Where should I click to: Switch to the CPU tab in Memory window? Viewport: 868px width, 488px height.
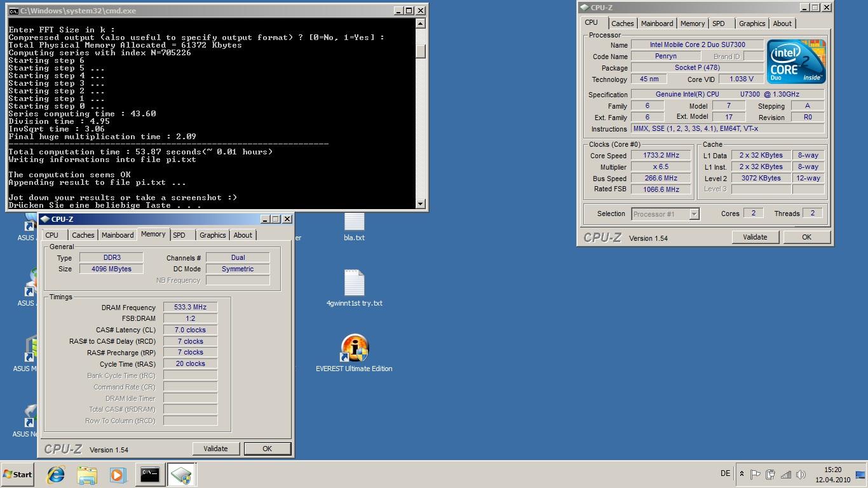coord(52,235)
